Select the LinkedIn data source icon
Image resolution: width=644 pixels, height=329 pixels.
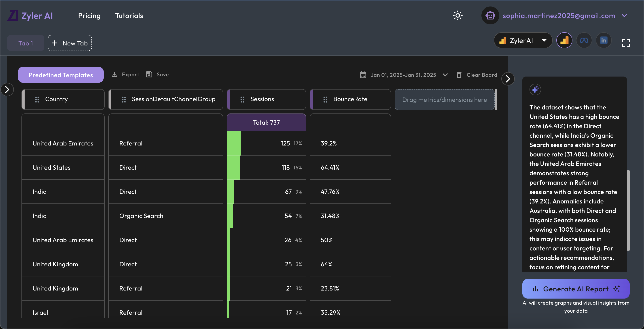tap(604, 40)
